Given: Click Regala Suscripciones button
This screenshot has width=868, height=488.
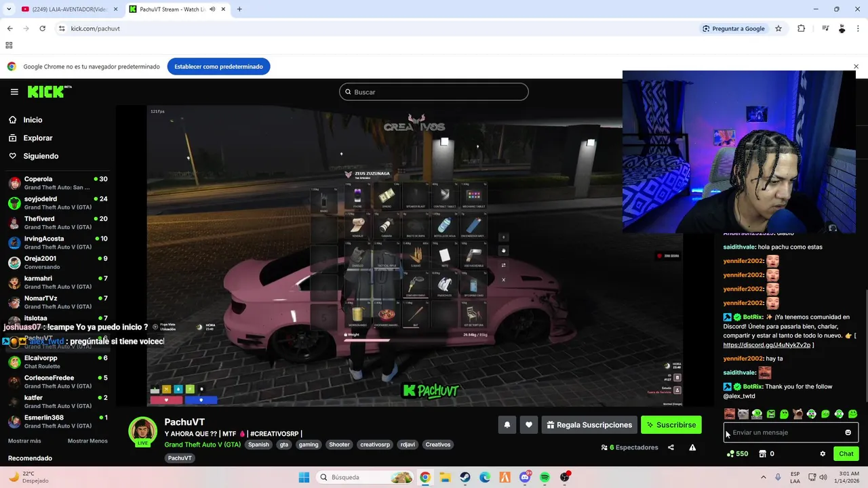Looking at the screenshot, I should (589, 425).
